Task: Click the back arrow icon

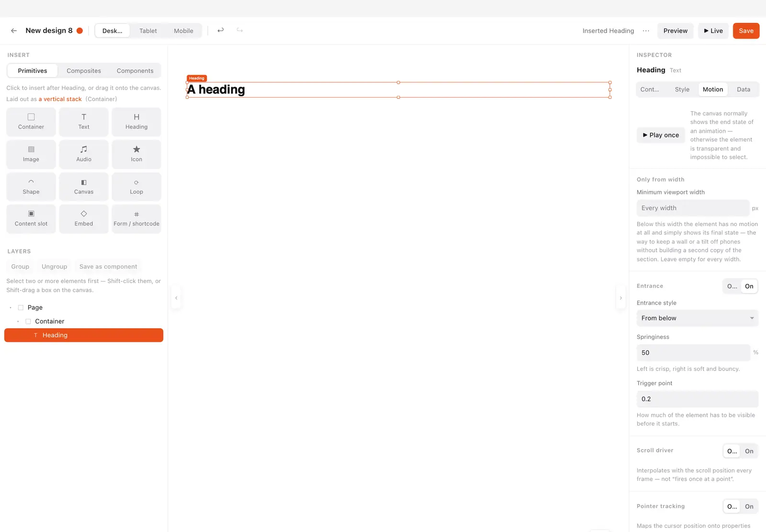Action: tap(14, 31)
